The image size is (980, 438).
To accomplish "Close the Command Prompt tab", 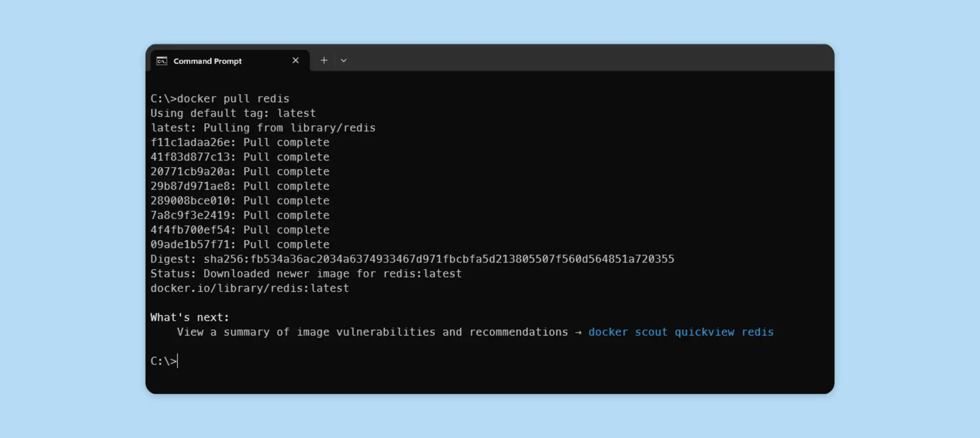I will [x=296, y=60].
